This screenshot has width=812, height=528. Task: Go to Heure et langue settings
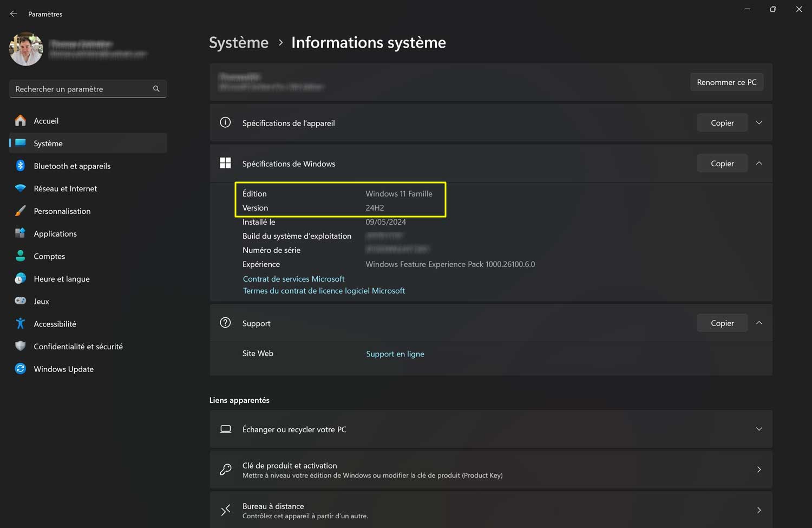pos(62,279)
